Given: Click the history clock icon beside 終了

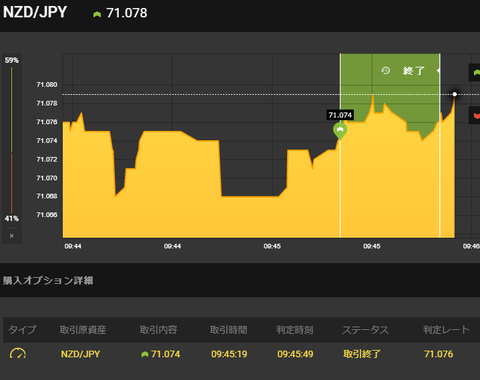Looking at the screenshot, I should (x=386, y=70).
